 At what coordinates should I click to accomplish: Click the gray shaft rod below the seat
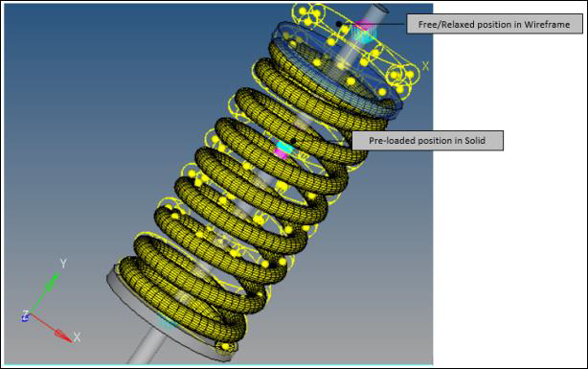tap(147, 345)
